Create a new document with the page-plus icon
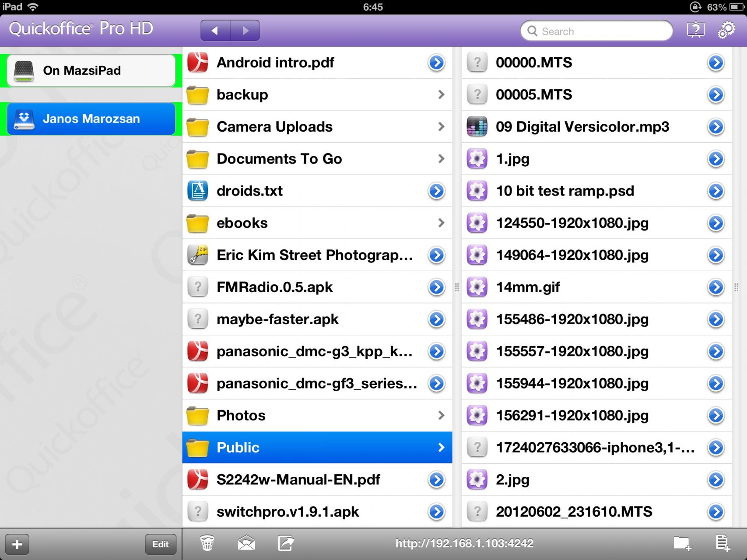This screenshot has width=747, height=560. (x=722, y=543)
